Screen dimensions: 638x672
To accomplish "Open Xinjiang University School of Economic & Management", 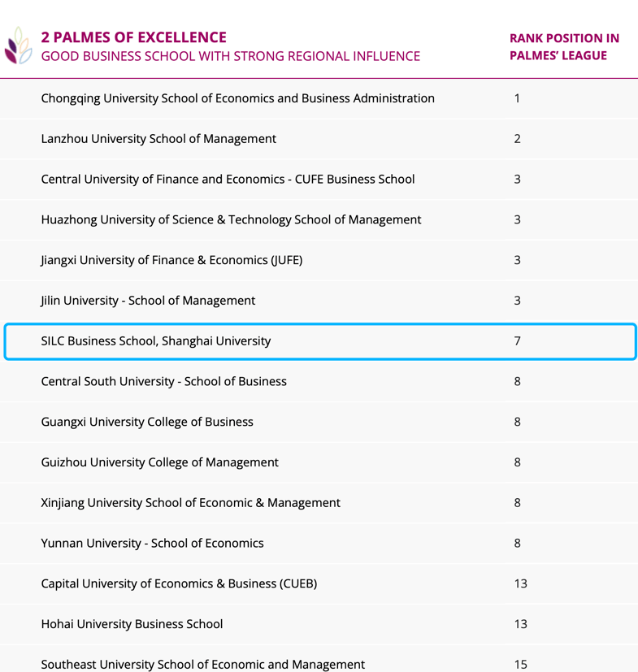I will coord(190,502).
